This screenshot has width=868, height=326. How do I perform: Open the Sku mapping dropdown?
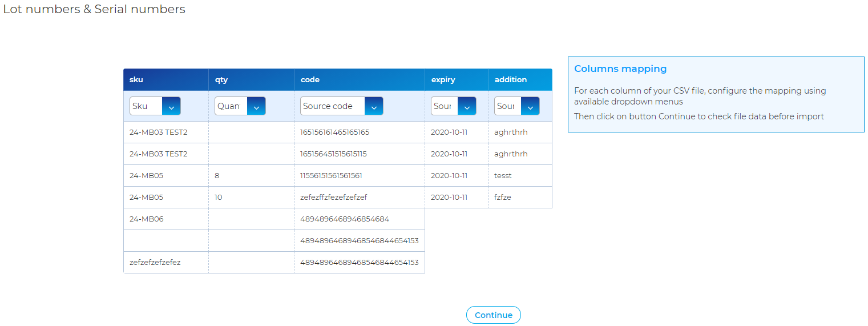pos(155,106)
